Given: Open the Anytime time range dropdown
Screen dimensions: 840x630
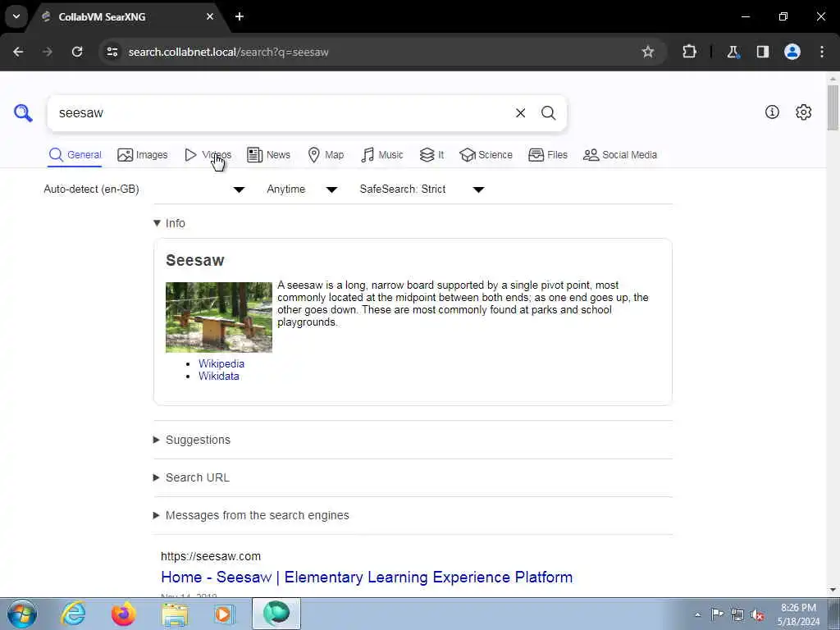Looking at the screenshot, I should (x=302, y=189).
